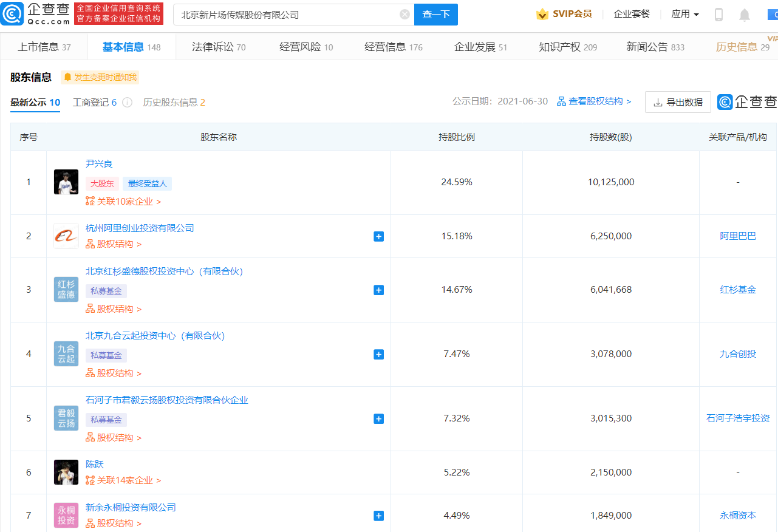The image size is (778, 532).
Task: Click into the company name search box
Action: (285, 15)
